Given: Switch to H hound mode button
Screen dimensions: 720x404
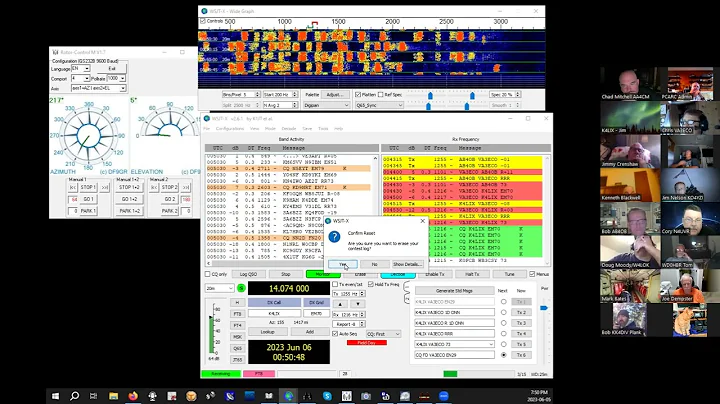Looking at the screenshot, I should click(x=237, y=303).
